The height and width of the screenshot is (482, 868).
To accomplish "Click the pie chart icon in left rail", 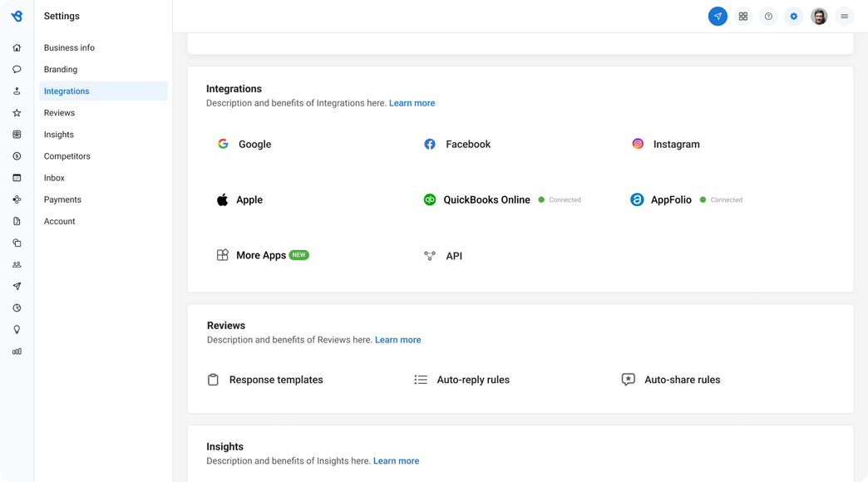I will click(17, 307).
